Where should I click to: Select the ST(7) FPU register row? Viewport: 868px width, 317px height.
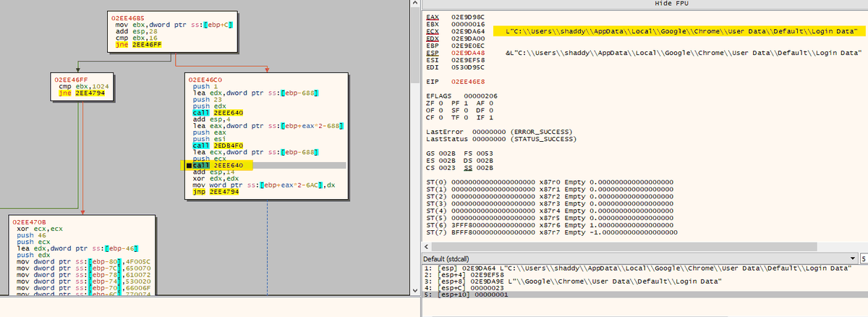point(552,232)
